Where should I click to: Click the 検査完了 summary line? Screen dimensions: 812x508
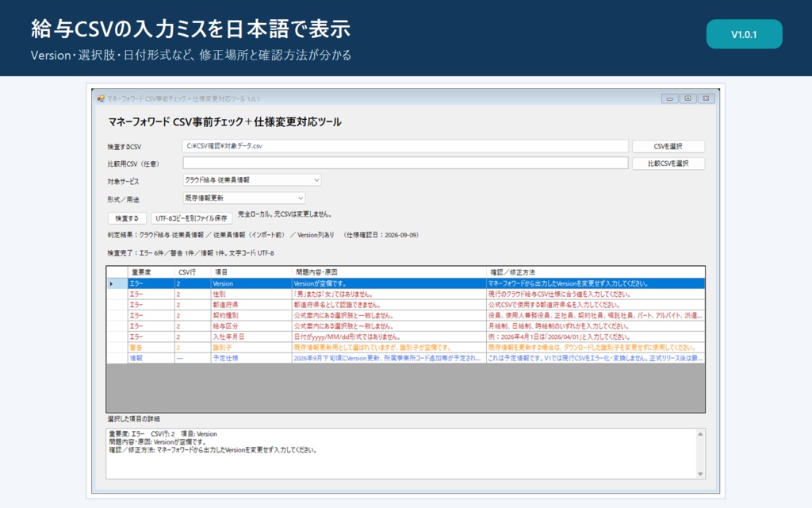(190, 253)
